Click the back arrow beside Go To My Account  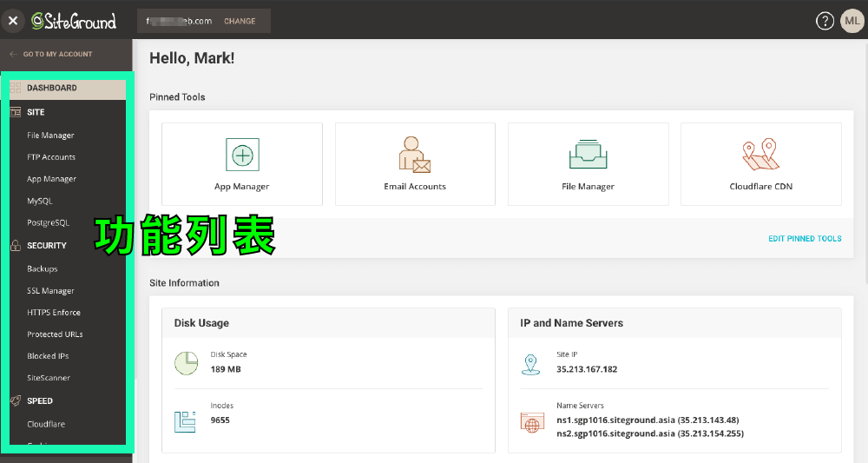click(x=13, y=54)
